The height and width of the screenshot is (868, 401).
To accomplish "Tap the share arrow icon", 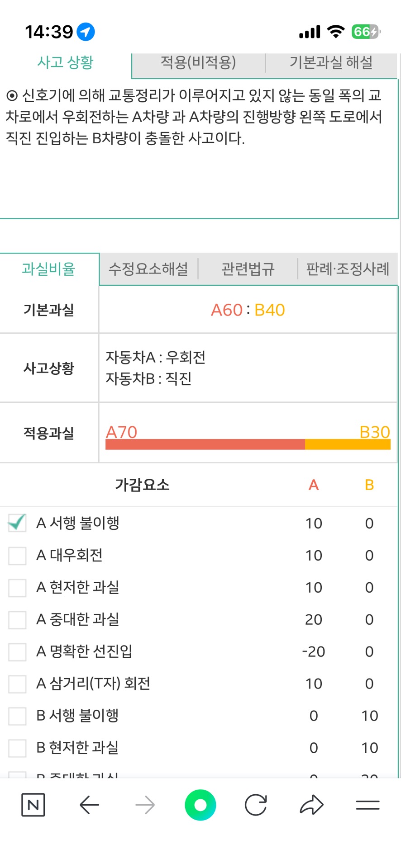I will point(311,805).
